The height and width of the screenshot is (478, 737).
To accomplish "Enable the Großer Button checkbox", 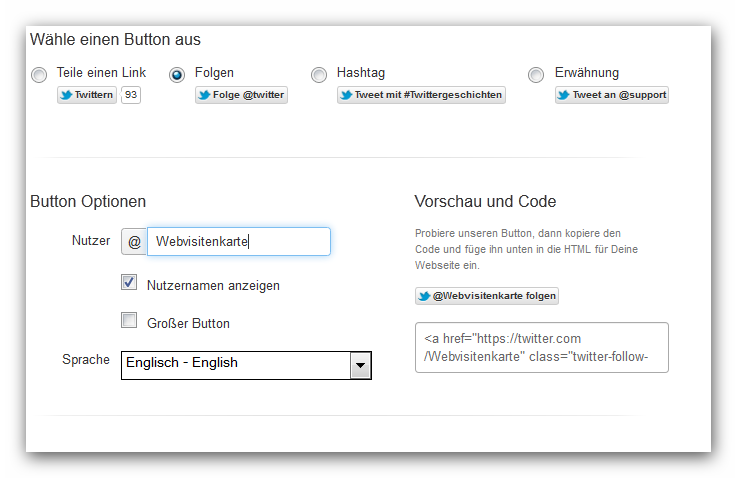I will point(129,320).
